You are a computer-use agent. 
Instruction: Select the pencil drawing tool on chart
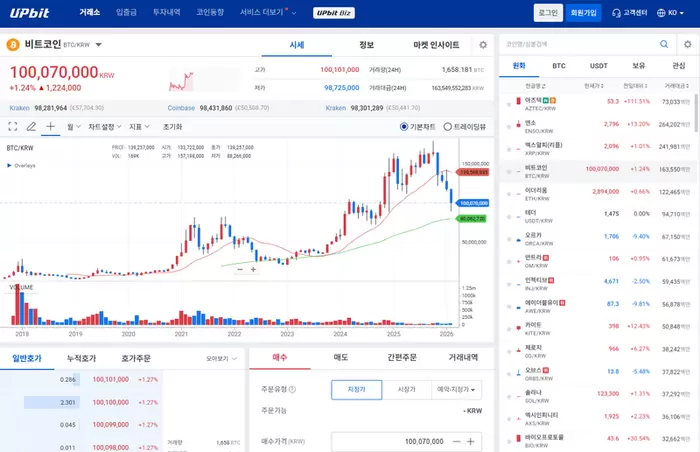[31, 127]
